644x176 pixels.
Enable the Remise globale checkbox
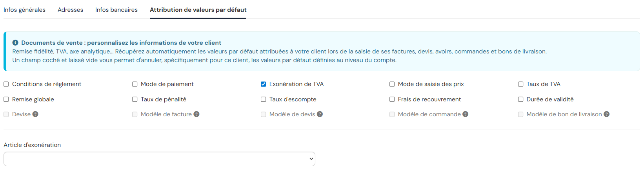point(6,99)
